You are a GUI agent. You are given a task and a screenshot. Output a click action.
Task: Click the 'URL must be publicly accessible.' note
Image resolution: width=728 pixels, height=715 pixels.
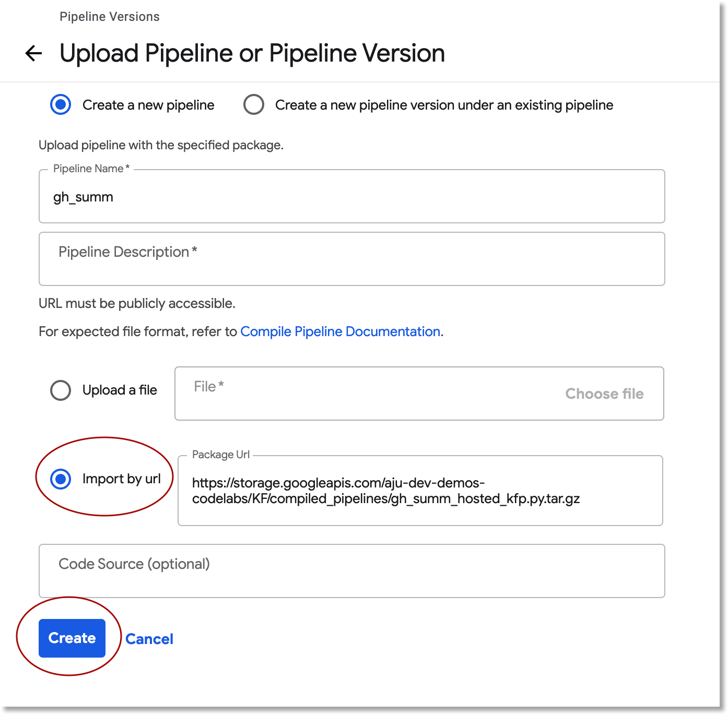137,304
